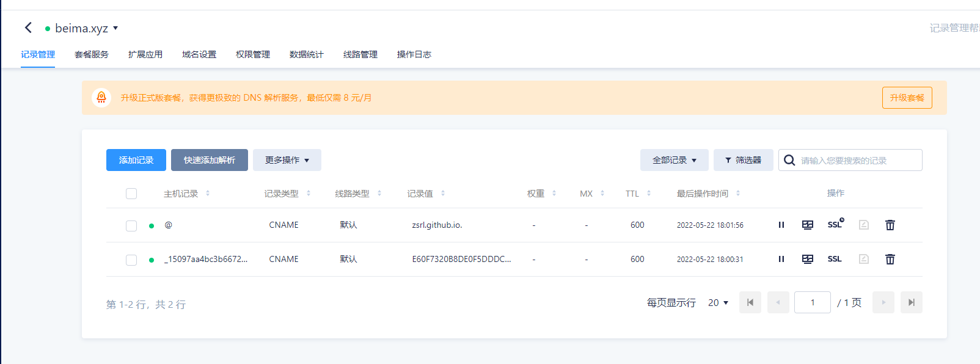Click the note icon for _15097aa4bc3b6672 record

(x=864, y=259)
